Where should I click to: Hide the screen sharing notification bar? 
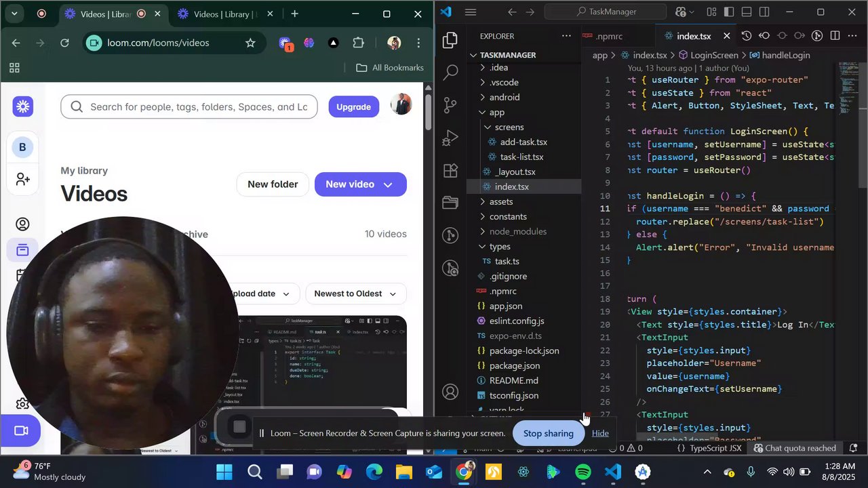[600, 433]
